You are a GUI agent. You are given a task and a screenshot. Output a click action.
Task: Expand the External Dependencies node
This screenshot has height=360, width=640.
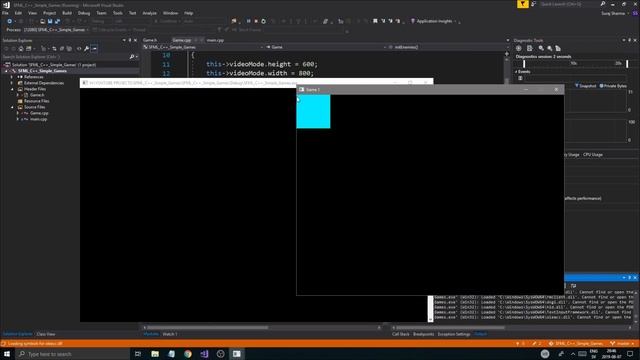(x=12, y=83)
